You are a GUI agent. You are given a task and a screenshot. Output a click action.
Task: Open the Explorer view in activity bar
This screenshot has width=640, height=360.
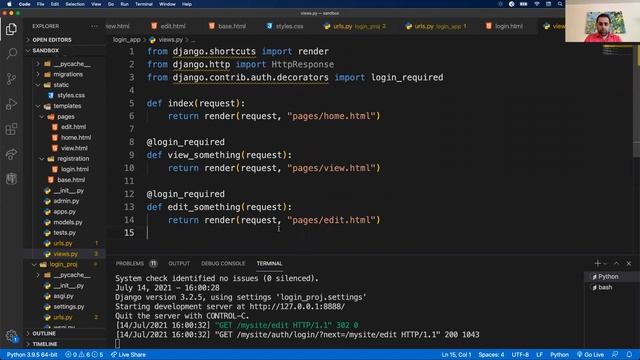tap(11, 29)
